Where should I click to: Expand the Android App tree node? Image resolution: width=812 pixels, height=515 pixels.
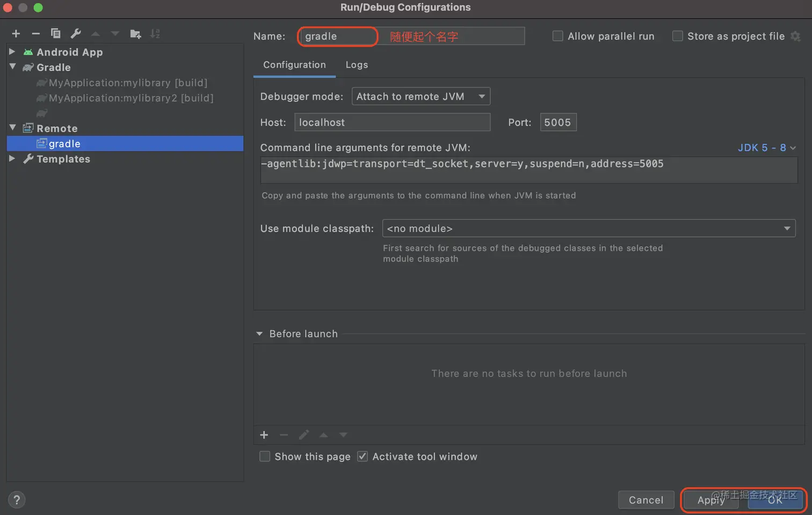12,52
